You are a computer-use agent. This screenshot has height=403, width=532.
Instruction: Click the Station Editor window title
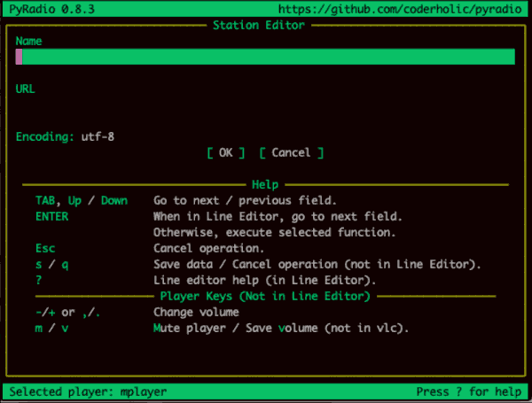click(259, 25)
